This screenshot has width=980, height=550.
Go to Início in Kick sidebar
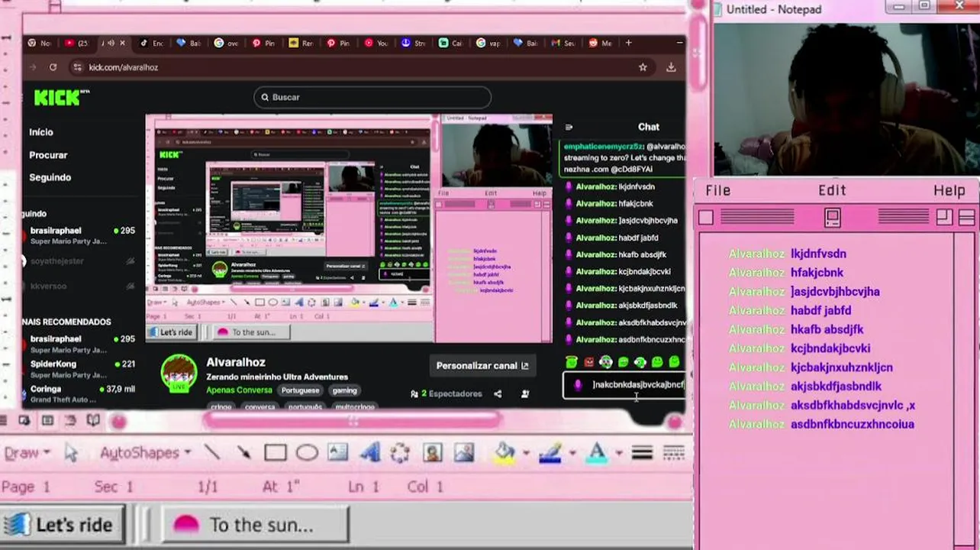(41, 132)
